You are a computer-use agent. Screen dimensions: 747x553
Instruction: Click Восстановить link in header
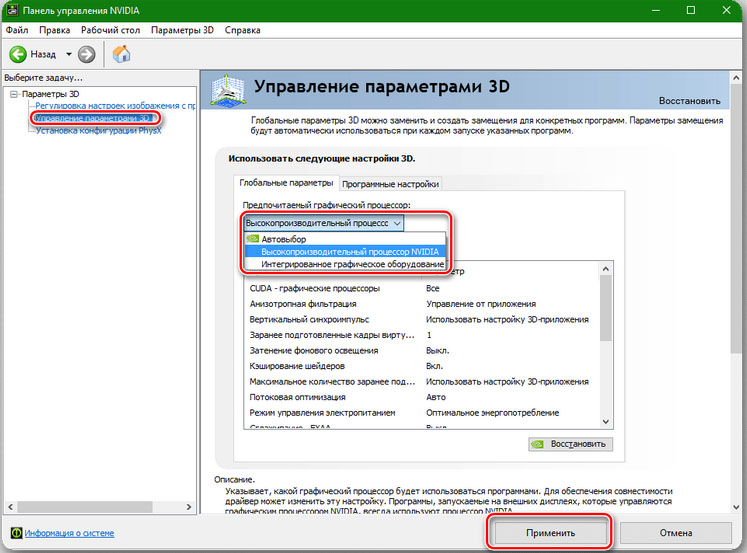689,101
